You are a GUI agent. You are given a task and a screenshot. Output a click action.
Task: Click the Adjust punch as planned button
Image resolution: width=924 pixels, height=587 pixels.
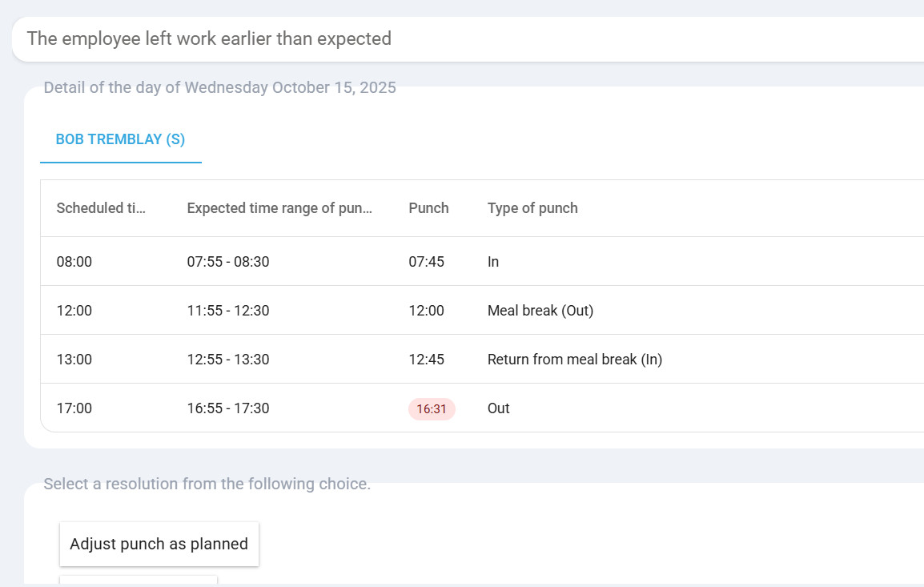(x=159, y=545)
